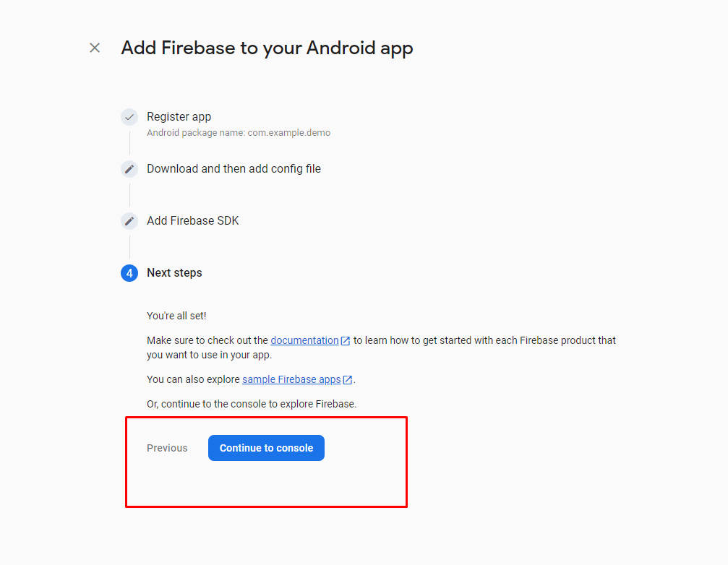This screenshot has height=565, width=728.
Task: Click the continue to the console hint text
Action: coord(252,404)
